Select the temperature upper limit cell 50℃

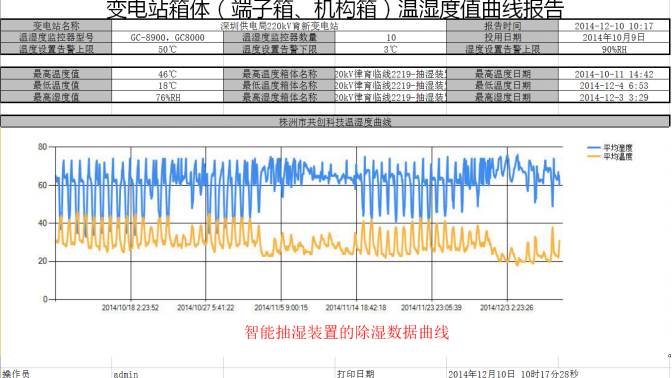click(x=167, y=49)
